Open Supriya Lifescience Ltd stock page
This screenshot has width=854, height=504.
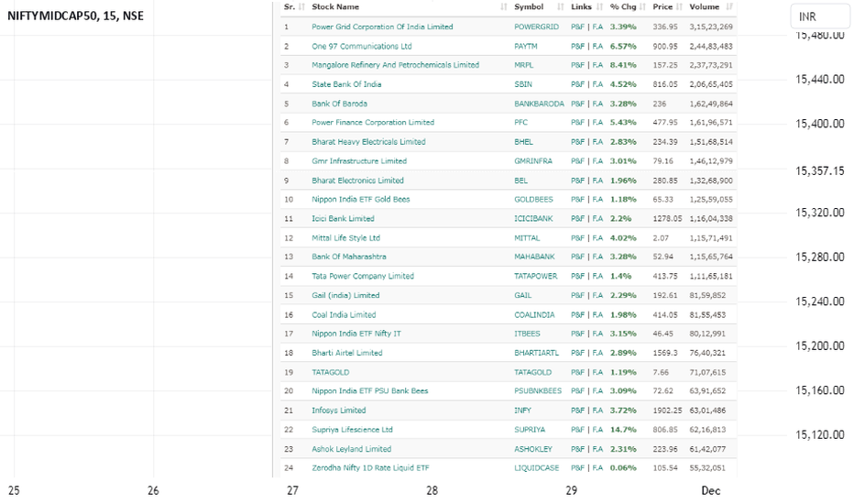point(352,430)
